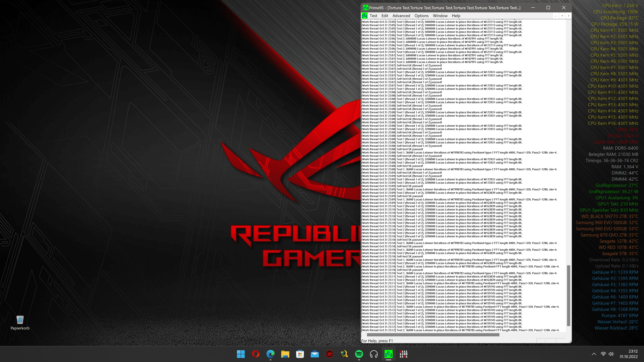Open the globe with yellow arrow taskbar icon
Viewport: 644px width, 362px height.
(344, 354)
